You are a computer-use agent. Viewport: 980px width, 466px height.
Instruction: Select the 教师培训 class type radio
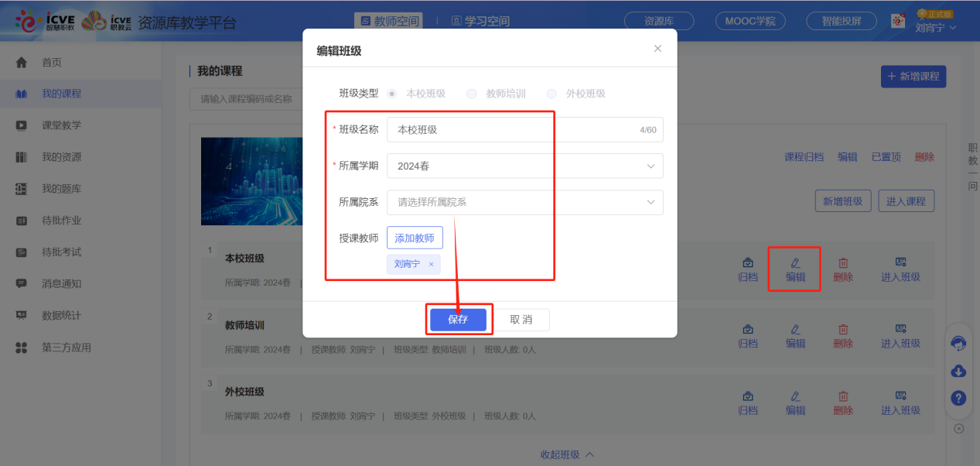pos(472,94)
